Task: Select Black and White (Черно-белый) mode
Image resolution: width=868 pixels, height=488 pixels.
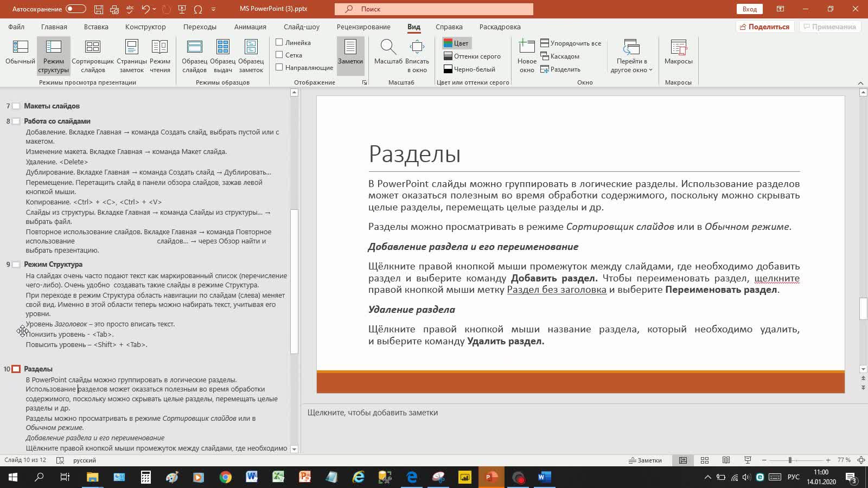Action: (469, 69)
